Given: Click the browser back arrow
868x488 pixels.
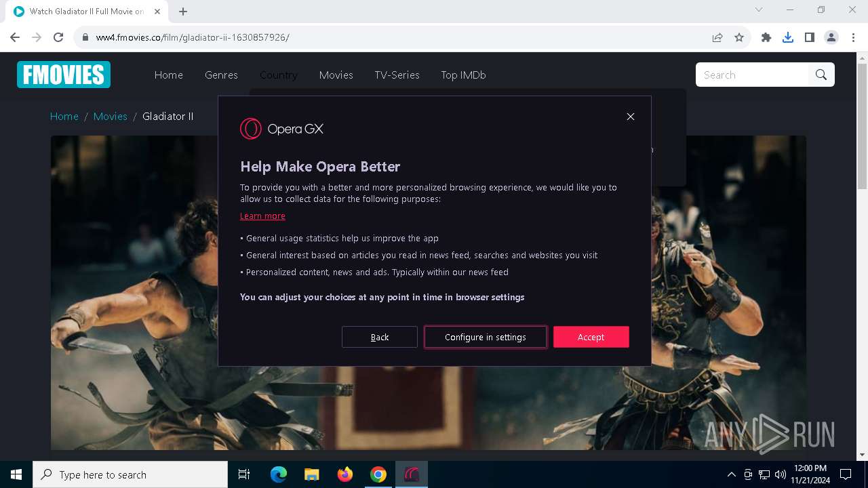Looking at the screenshot, I should pos(15,37).
